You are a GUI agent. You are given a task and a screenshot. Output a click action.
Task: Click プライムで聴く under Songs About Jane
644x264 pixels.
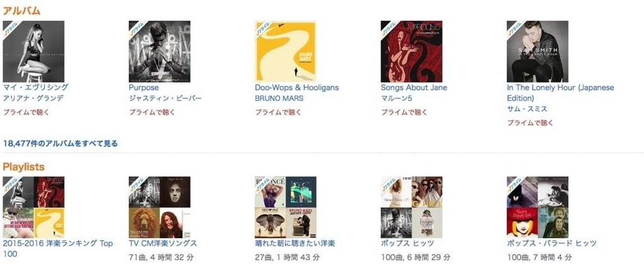[x=404, y=112]
